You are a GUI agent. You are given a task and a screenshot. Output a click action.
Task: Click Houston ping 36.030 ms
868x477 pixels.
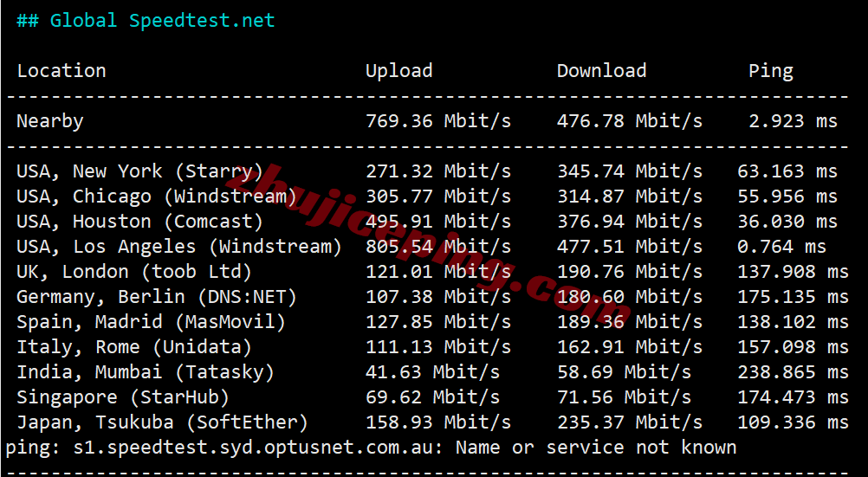(787, 222)
